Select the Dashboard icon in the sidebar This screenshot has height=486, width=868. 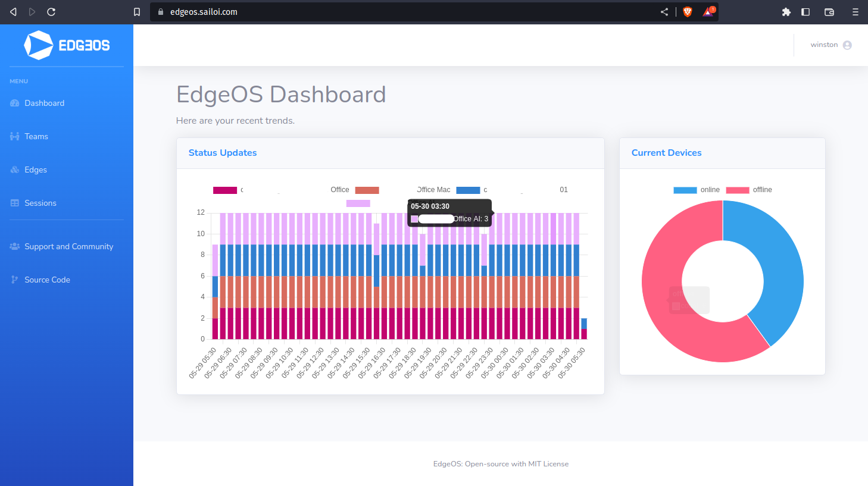coord(13,103)
